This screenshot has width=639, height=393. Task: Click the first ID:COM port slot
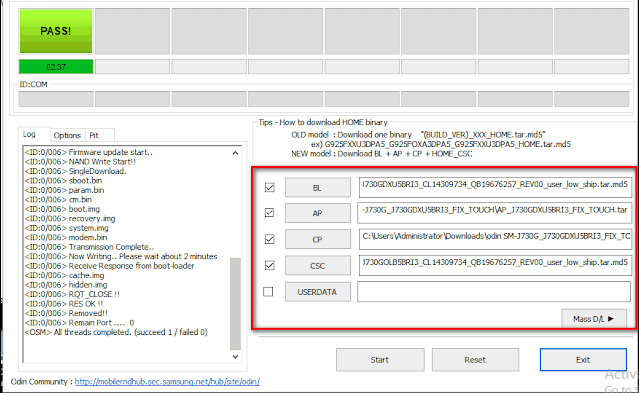click(x=56, y=99)
